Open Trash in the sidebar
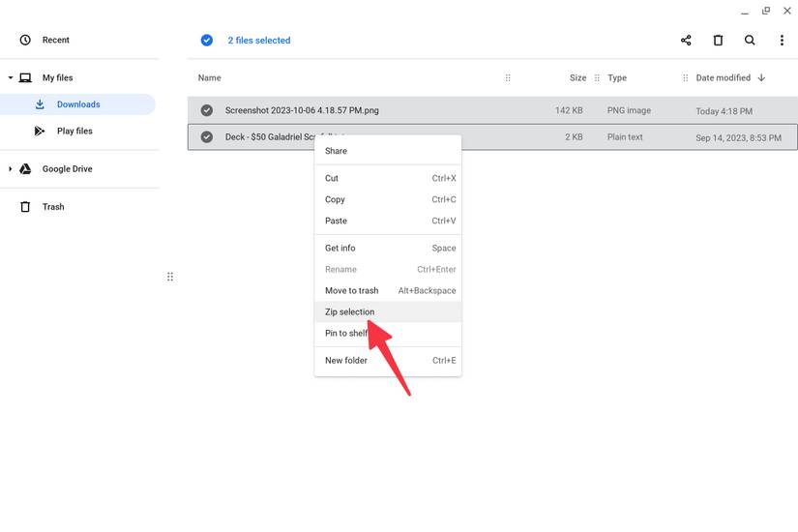Viewport: 798px width, 532px height. (53, 207)
